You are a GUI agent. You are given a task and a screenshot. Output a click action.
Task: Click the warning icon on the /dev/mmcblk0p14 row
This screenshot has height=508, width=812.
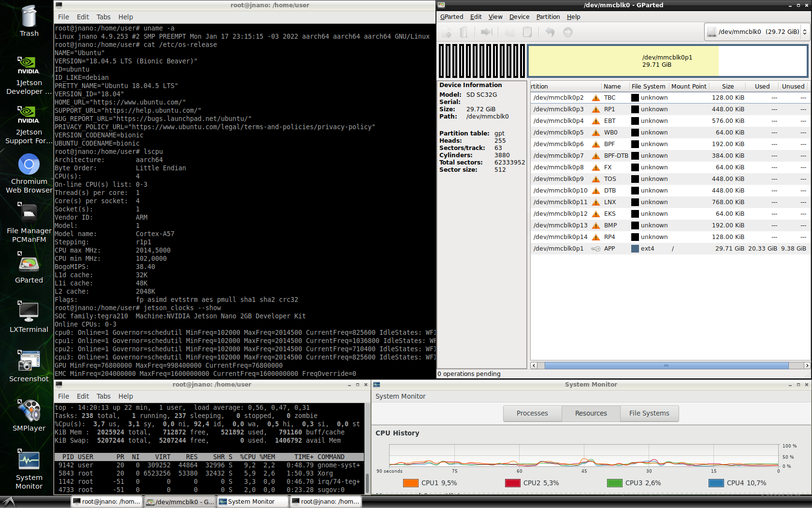coord(596,237)
